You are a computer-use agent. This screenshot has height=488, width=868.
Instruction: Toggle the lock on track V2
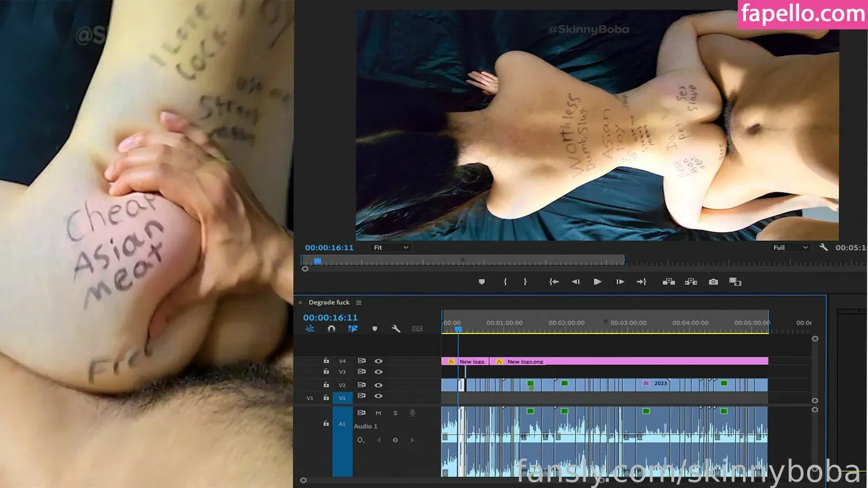click(326, 385)
